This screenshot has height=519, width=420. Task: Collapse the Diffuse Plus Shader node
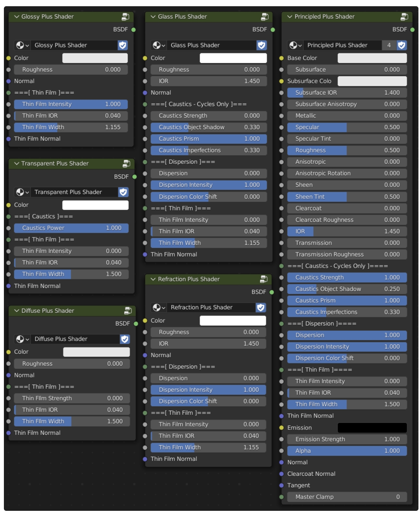tap(16, 310)
